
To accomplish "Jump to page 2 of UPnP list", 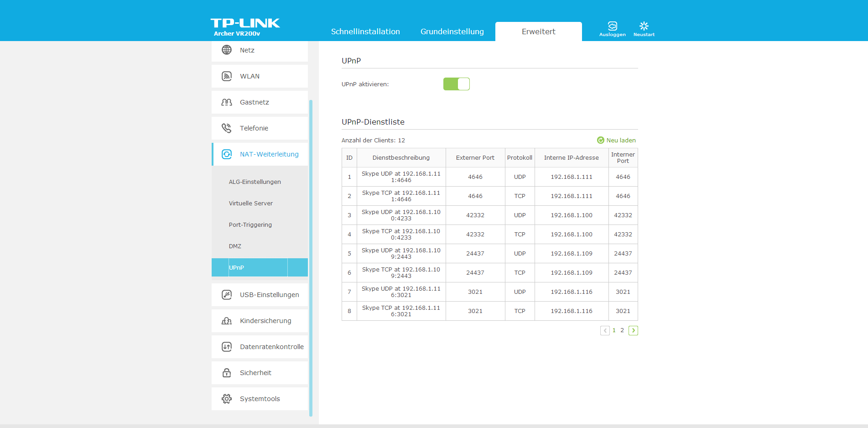I will (x=622, y=330).
